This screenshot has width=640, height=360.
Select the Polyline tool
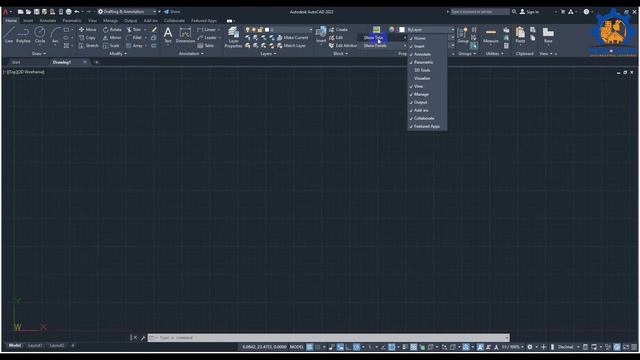click(x=23, y=35)
